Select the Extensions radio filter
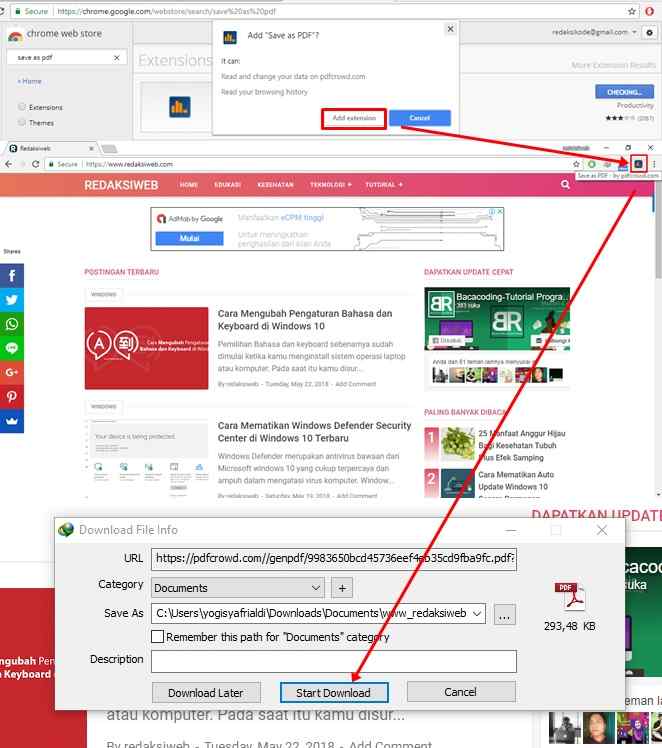 22,107
